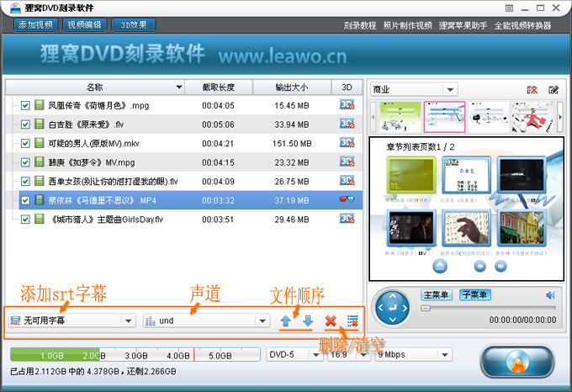Image resolution: width=572 pixels, height=392 pixels.
Task: Click the yellow houses chapter thumbnail
Action: [x=522, y=227]
